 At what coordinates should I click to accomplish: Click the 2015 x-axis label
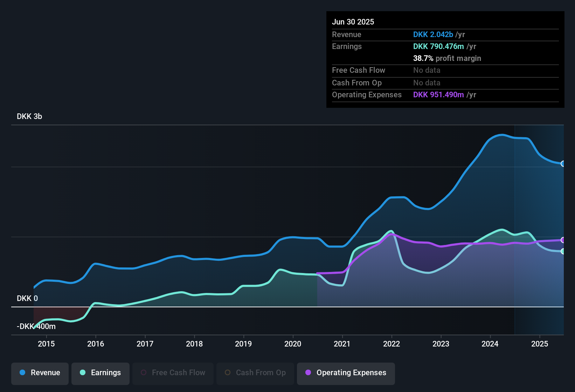tap(46, 344)
